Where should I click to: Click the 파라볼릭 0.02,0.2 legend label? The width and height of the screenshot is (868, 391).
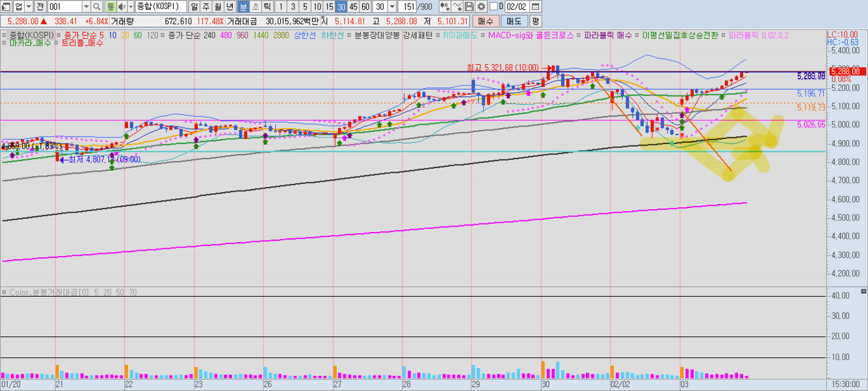tap(759, 35)
